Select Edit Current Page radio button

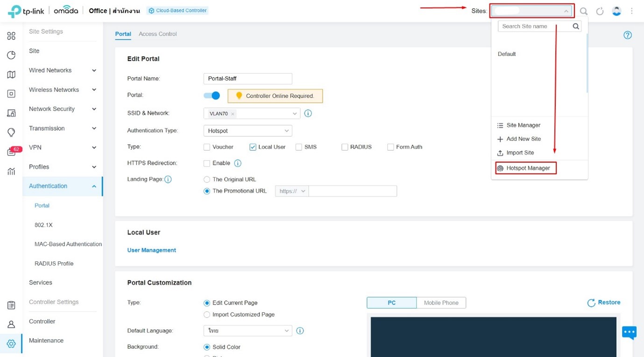207,303
